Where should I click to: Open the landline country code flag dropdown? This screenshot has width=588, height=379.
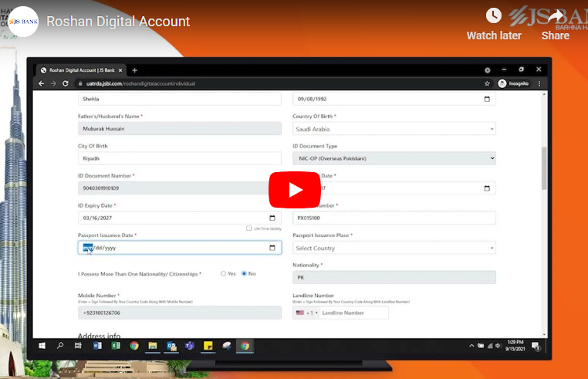[307, 313]
